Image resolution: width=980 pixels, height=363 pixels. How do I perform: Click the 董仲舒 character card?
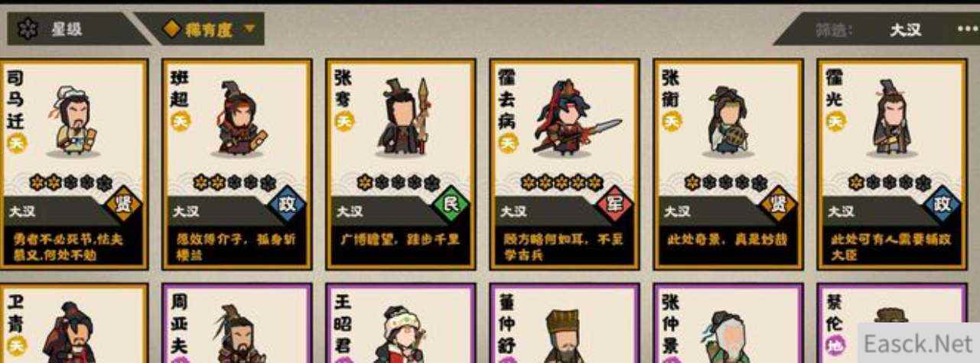[x=564, y=323]
